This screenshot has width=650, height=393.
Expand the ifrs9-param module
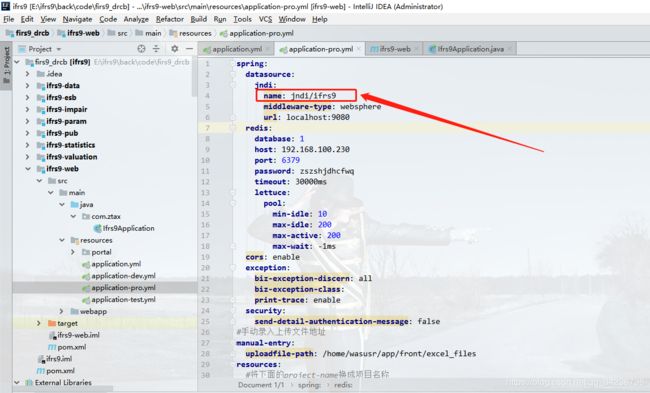pos(27,121)
